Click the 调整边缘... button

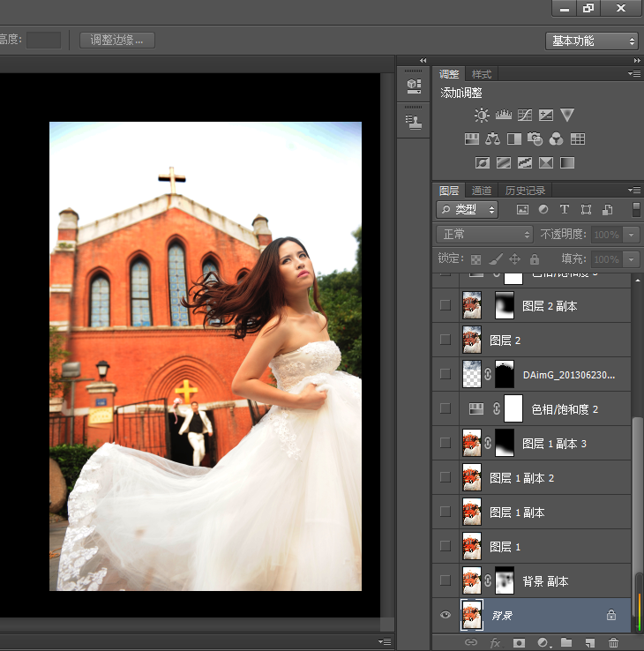(117, 41)
